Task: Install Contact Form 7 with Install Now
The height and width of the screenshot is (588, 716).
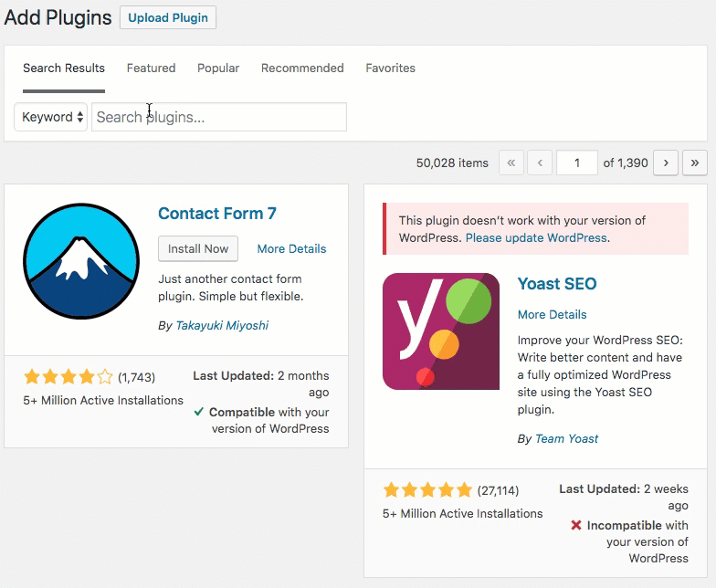Action: click(x=198, y=248)
